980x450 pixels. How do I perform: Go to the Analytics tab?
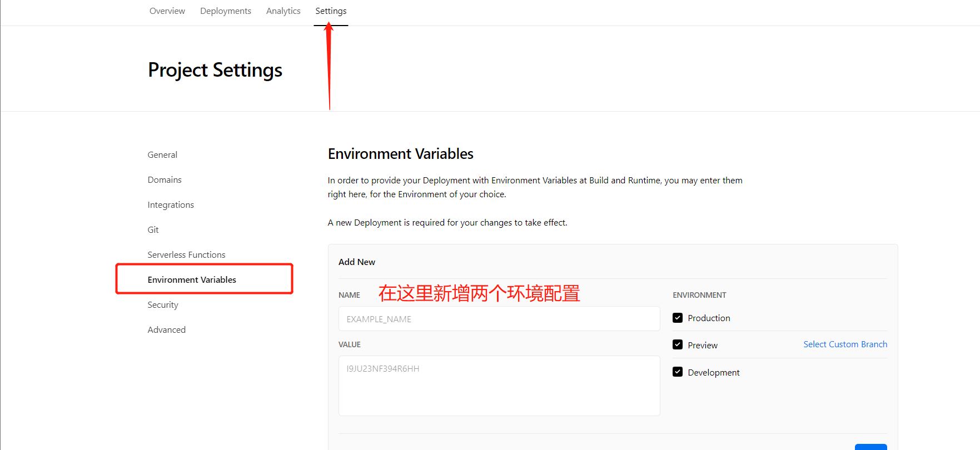tap(283, 11)
